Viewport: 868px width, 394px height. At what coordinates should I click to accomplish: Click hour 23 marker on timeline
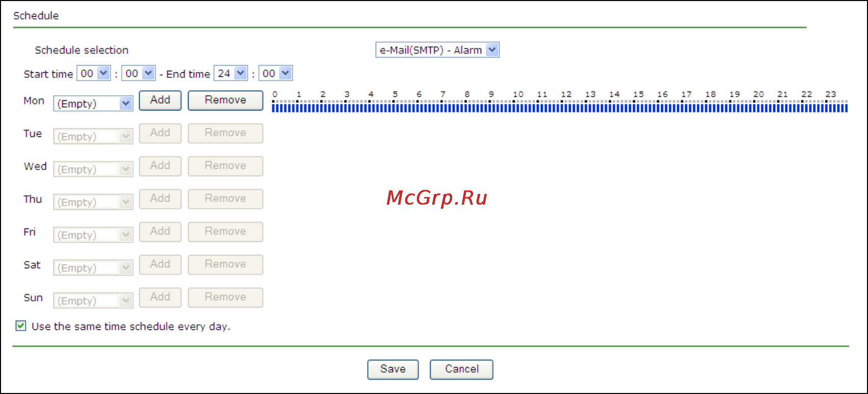pos(831,94)
